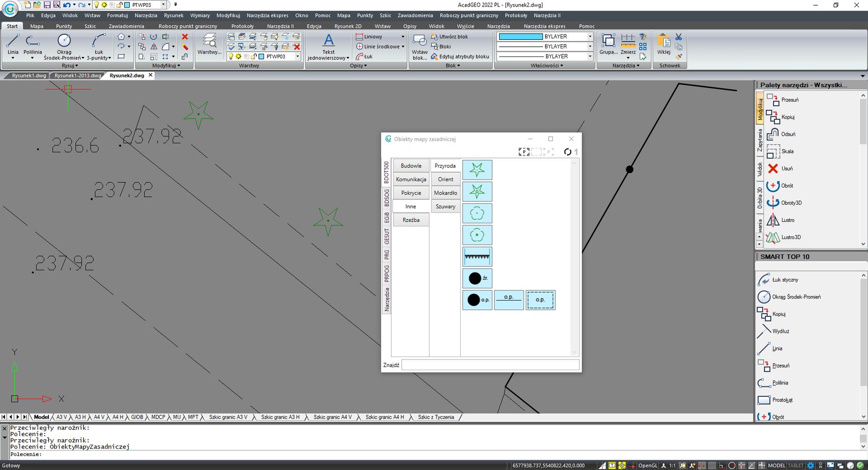Open the PTWP03 layer dropdown in Warstwy panel
Screen dimensions: 868x470
(297, 56)
